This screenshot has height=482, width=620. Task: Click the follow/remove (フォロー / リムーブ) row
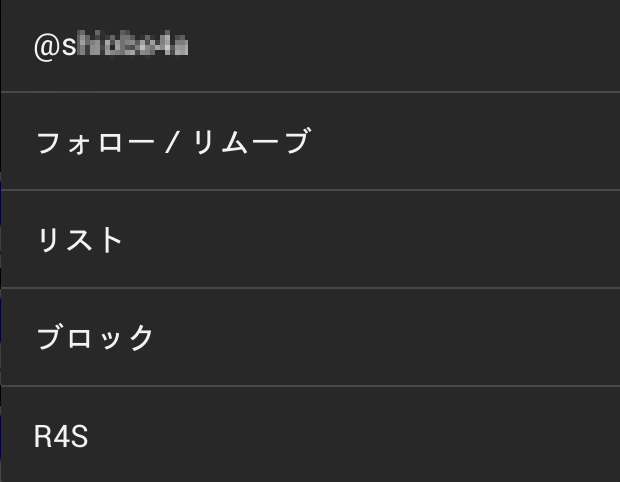point(310,142)
